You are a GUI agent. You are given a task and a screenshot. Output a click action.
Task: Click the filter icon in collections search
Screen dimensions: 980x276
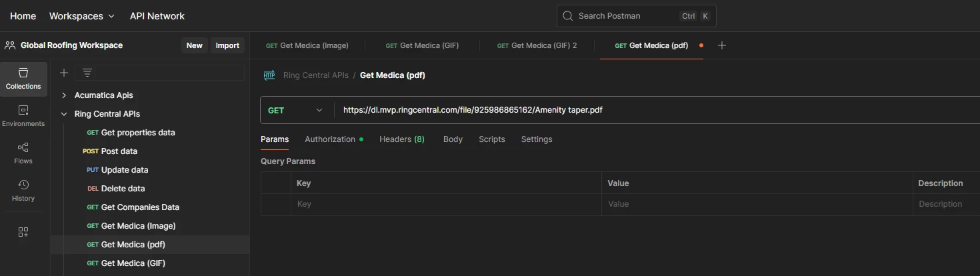click(x=87, y=73)
